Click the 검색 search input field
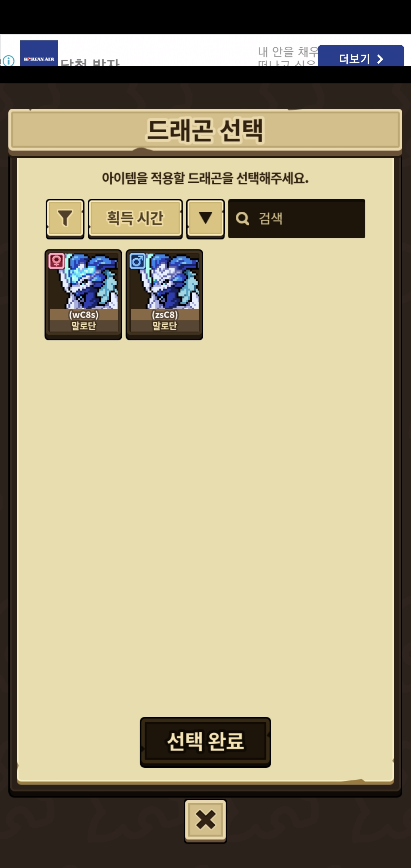The width and height of the screenshot is (411, 868). [297, 219]
